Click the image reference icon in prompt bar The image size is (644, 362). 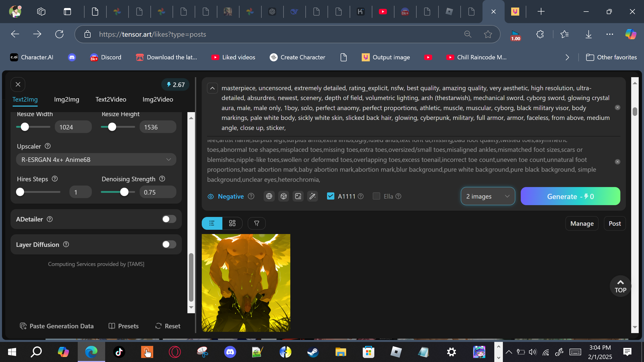coord(298,196)
